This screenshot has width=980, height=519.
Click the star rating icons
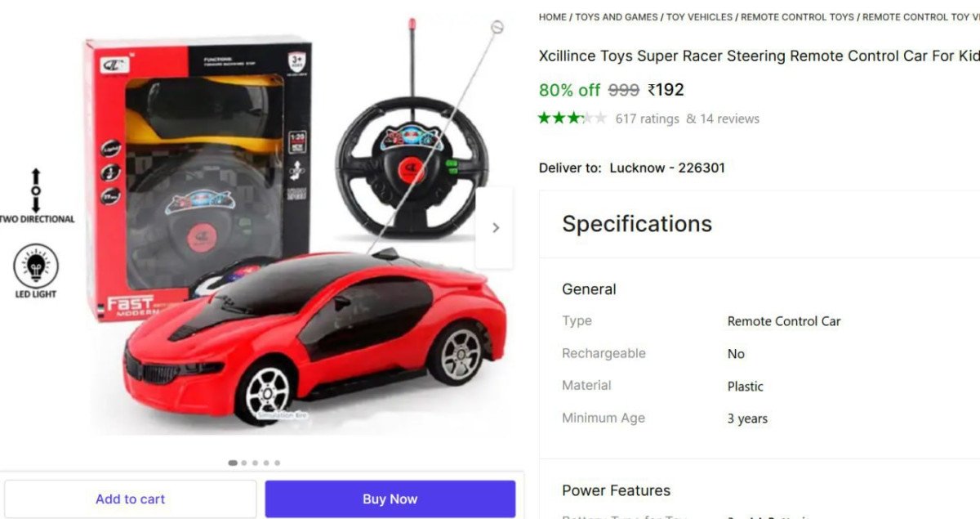572,119
